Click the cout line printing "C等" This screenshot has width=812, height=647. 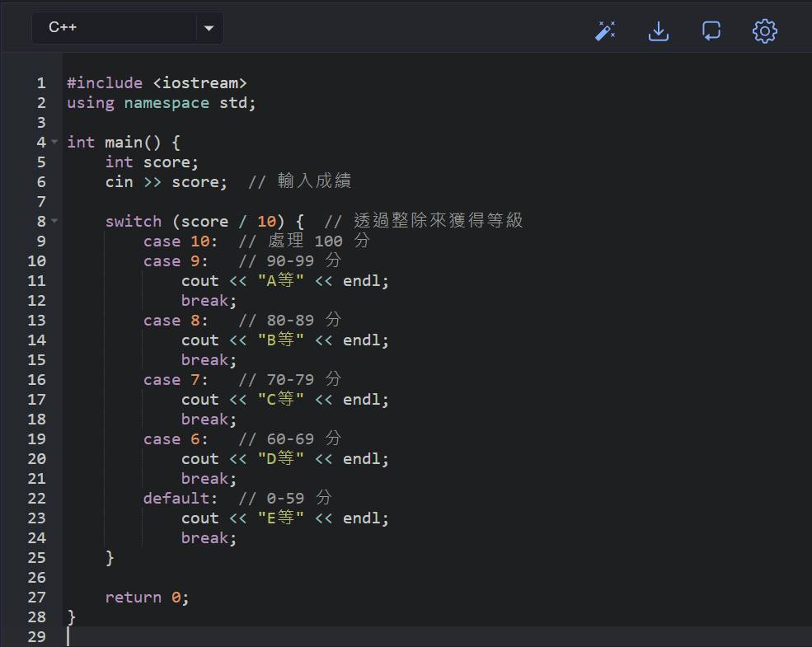tap(285, 400)
